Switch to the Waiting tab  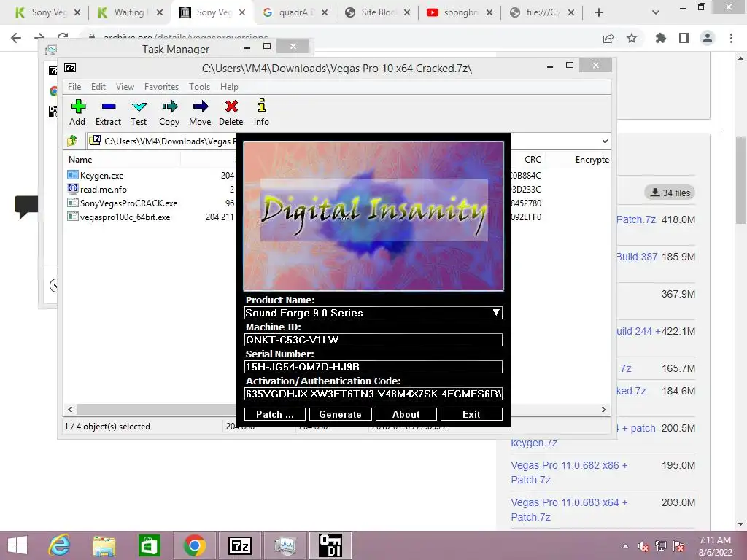(x=128, y=12)
